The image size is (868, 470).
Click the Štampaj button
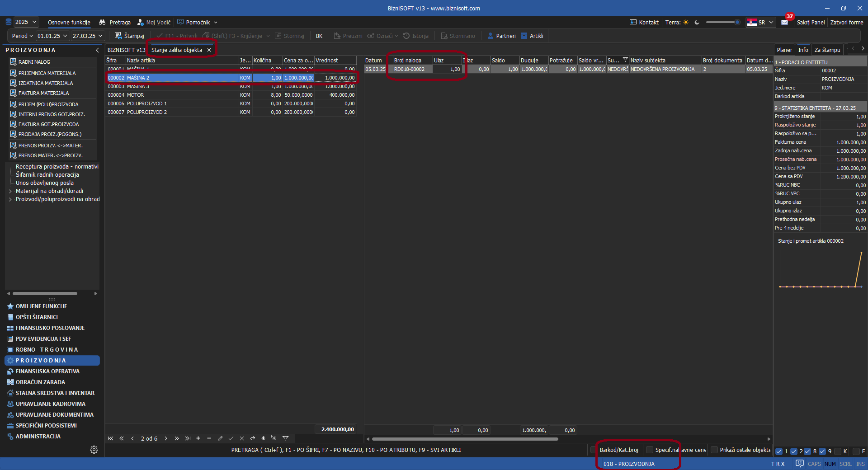click(129, 36)
